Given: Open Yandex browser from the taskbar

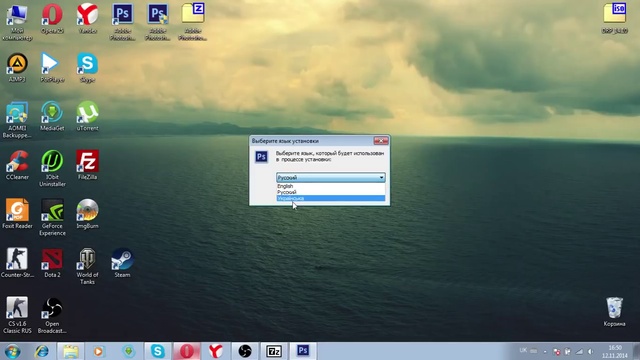Looking at the screenshot, I should (x=216, y=351).
